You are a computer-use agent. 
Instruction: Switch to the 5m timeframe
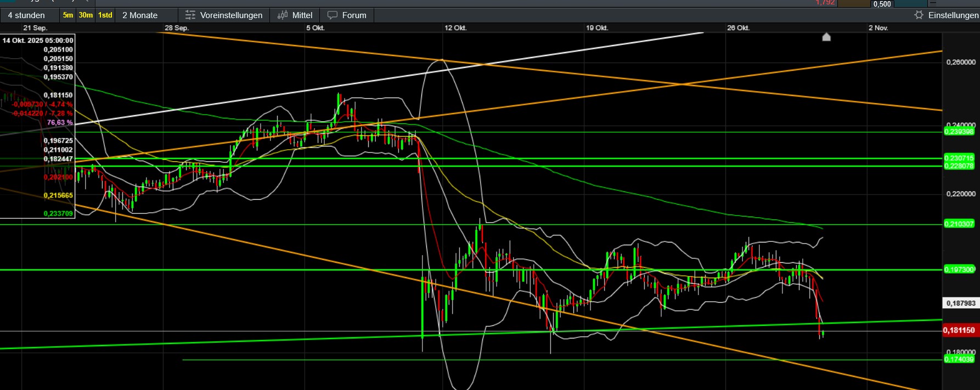67,15
